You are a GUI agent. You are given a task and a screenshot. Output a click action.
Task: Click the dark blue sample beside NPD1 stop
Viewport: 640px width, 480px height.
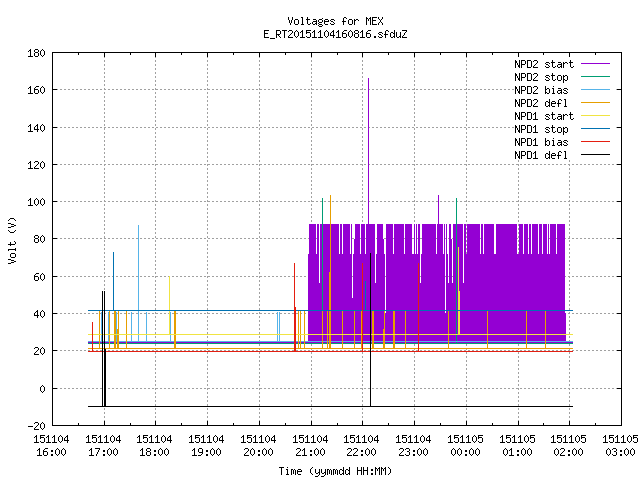595,129
